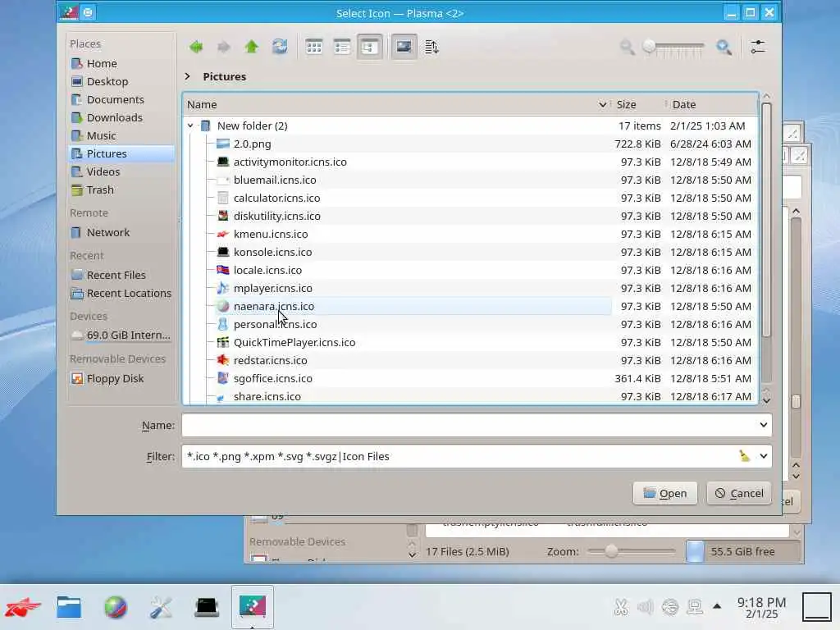Viewport: 840px width, 630px height.
Task: Sort files by Size column header
Action: [x=637, y=104]
